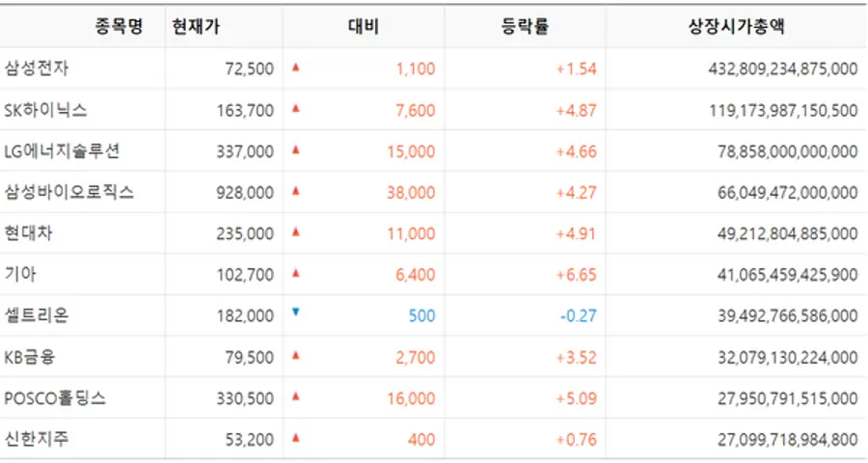Click the red up arrow in 기아 row
The image size is (868, 463).
pyautogui.click(x=296, y=273)
